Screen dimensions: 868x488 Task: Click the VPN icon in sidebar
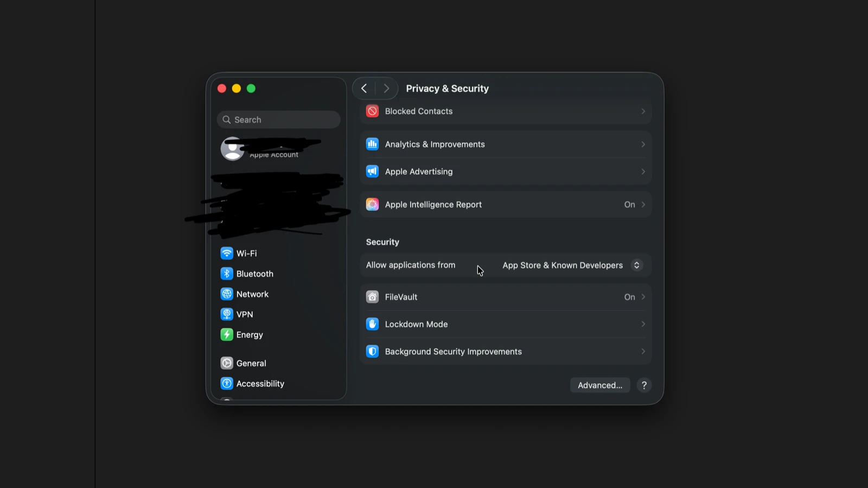point(227,314)
